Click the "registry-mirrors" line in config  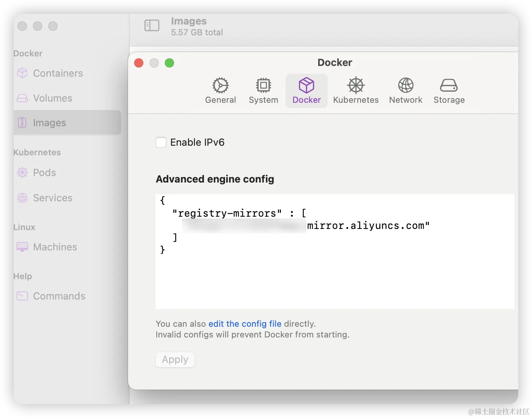tap(239, 213)
